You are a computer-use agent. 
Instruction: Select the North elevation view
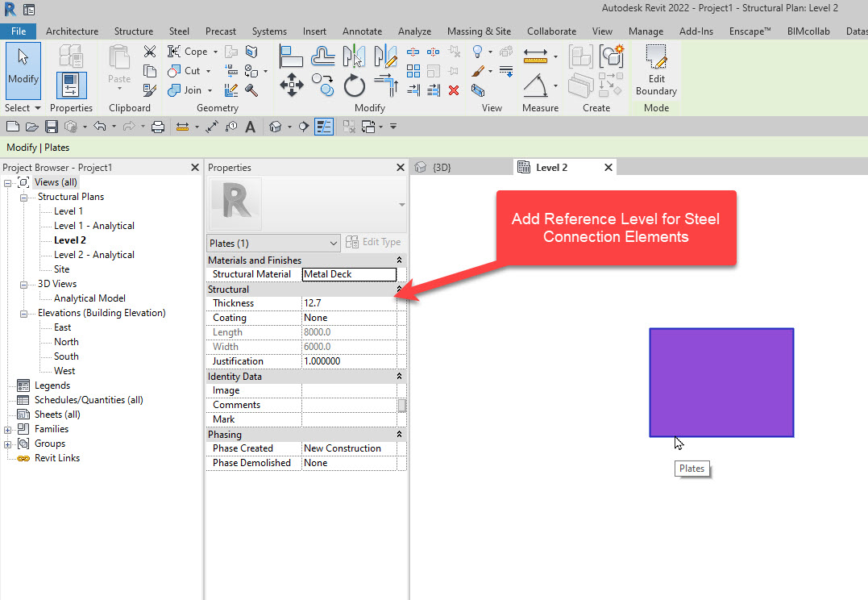pos(66,342)
